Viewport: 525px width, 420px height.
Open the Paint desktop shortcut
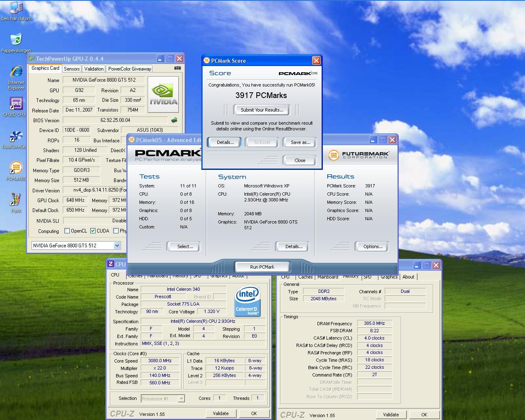point(16,203)
